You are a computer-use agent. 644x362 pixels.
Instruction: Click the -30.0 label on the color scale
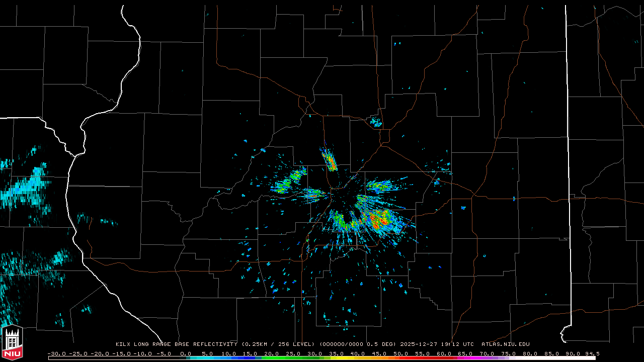pos(56,353)
